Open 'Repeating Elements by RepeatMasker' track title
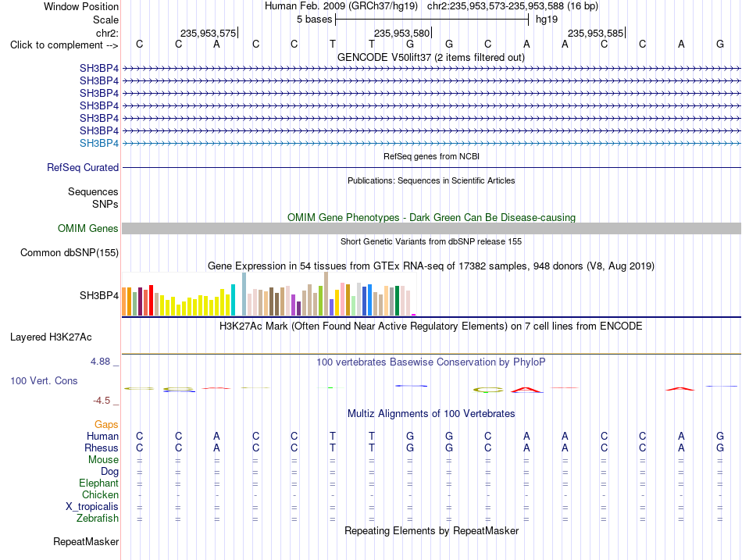Screen dimensions: 742x560 [x=431, y=530]
